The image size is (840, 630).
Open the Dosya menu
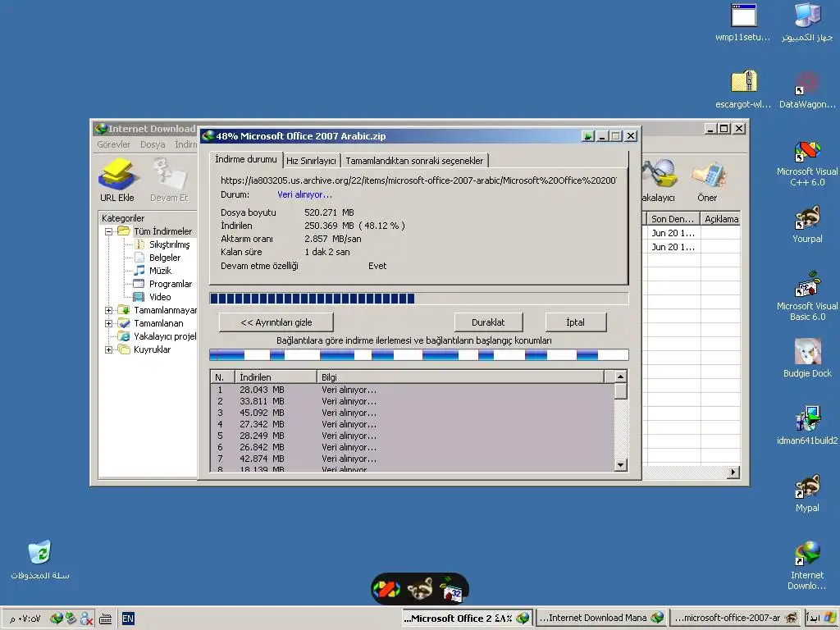tap(153, 144)
